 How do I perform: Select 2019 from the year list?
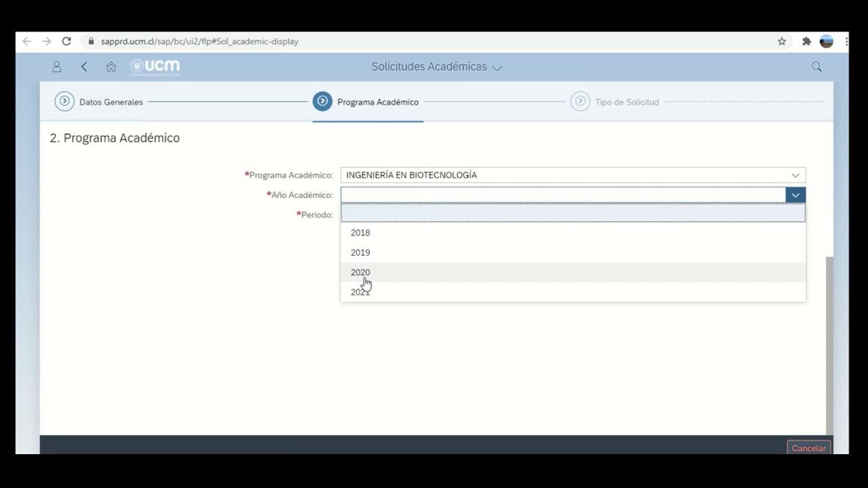point(360,252)
